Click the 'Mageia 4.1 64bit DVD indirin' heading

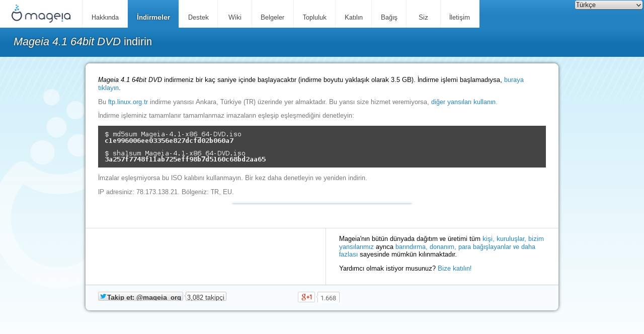pyautogui.click(x=83, y=42)
